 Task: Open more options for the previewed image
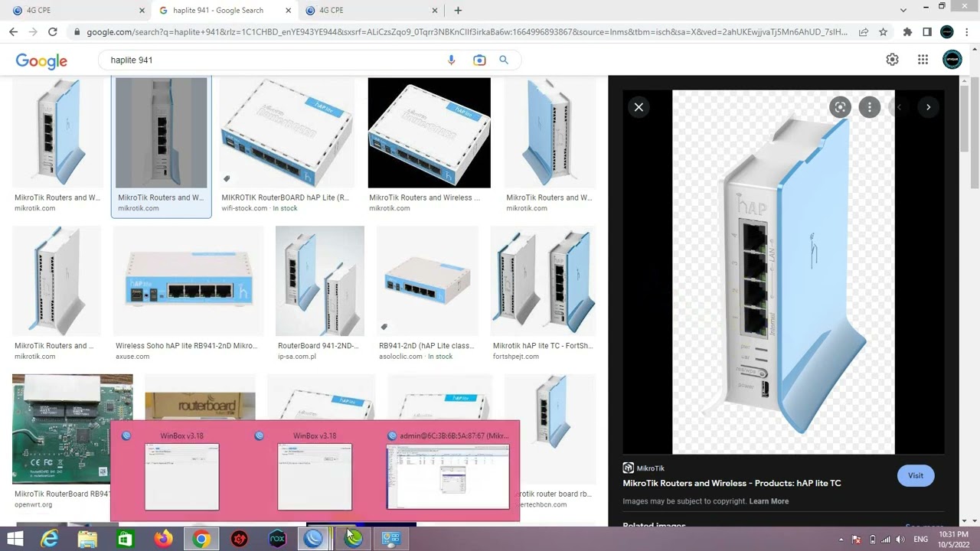point(870,107)
